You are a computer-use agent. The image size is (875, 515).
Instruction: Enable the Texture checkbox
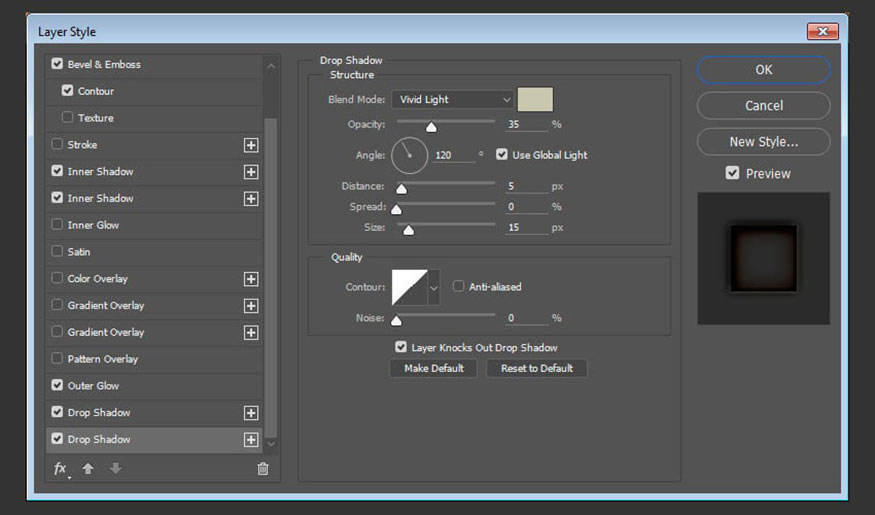[68, 117]
